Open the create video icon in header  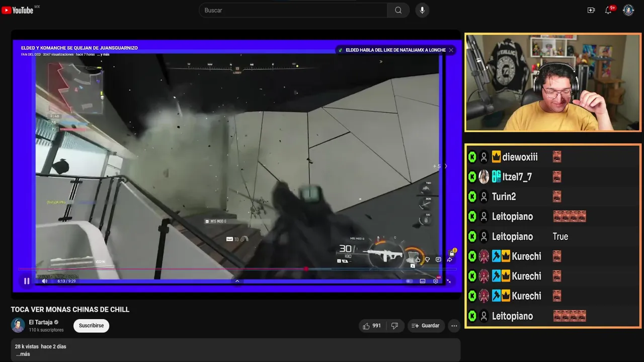click(591, 10)
